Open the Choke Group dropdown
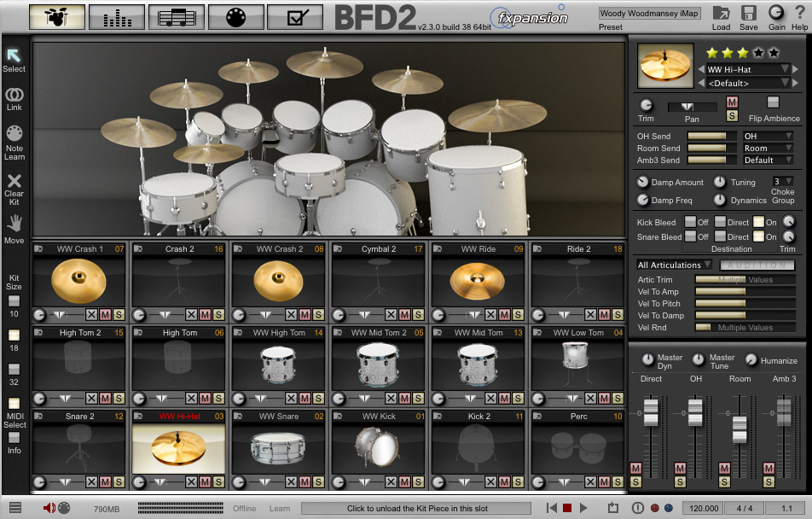This screenshot has height=519, width=812. (x=782, y=181)
